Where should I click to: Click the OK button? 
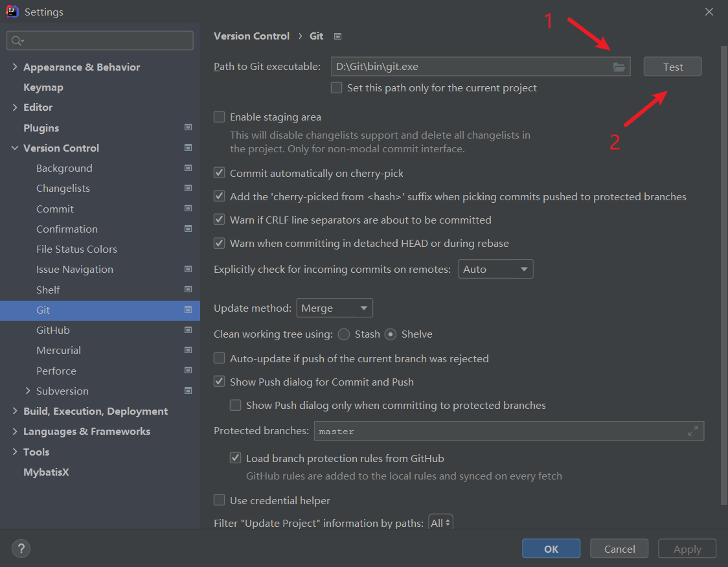(x=551, y=549)
